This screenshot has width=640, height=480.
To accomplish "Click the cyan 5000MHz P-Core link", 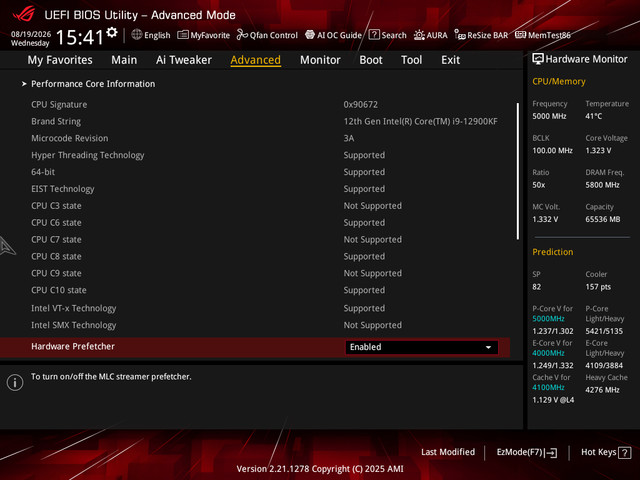I will pos(548,319).
